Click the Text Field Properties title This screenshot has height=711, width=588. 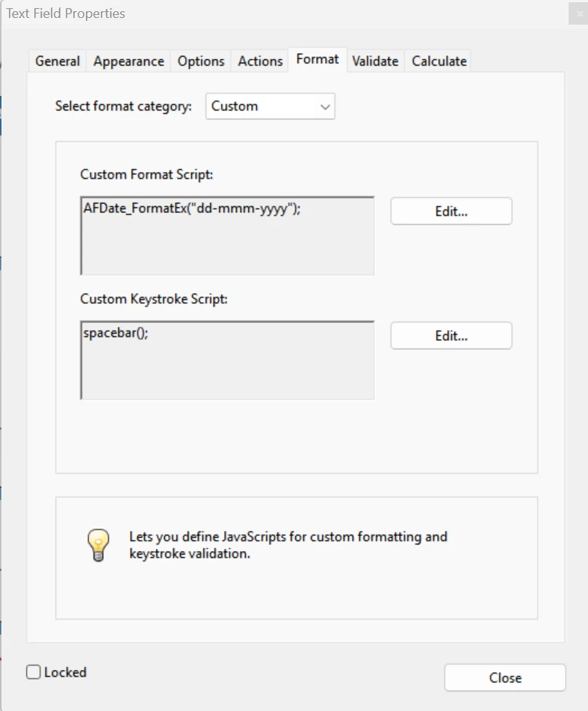66,13
